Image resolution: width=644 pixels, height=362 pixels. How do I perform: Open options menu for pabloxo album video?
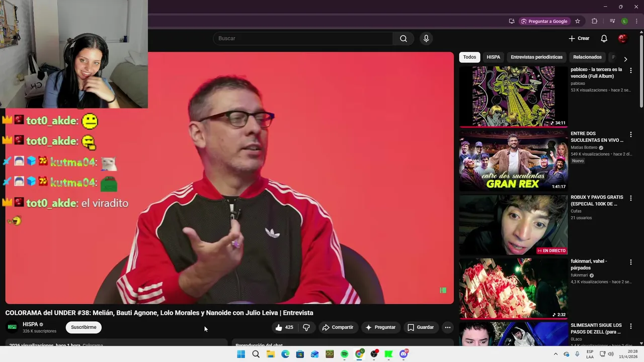tap(630, 70)
